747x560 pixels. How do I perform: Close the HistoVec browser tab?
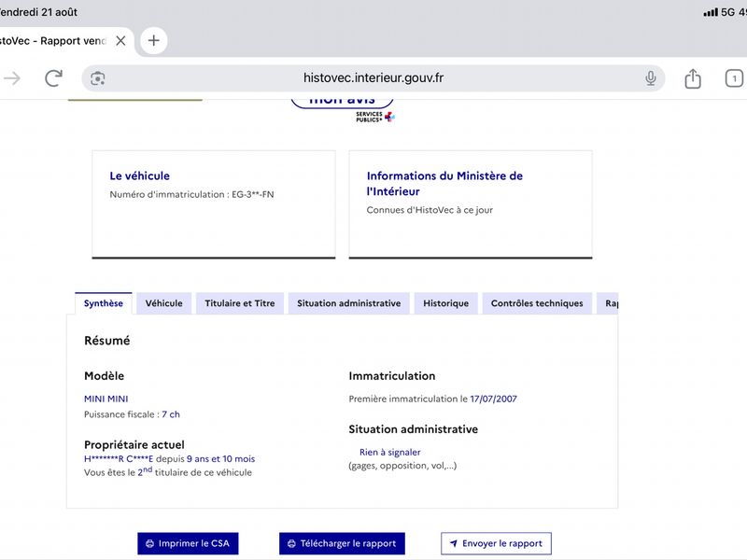coord(121,41)
